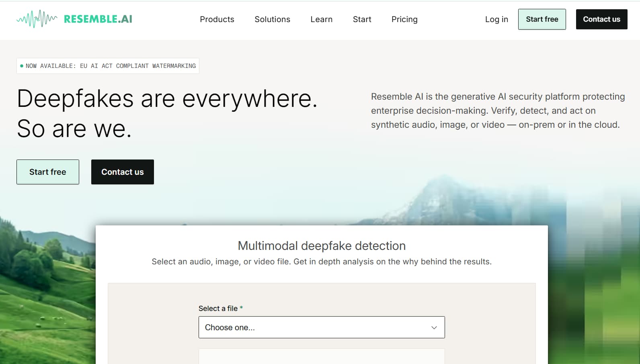This screenshot has height=364, width=640.
Task: Go to the Pricing page
Action: (x=404, y=19)
